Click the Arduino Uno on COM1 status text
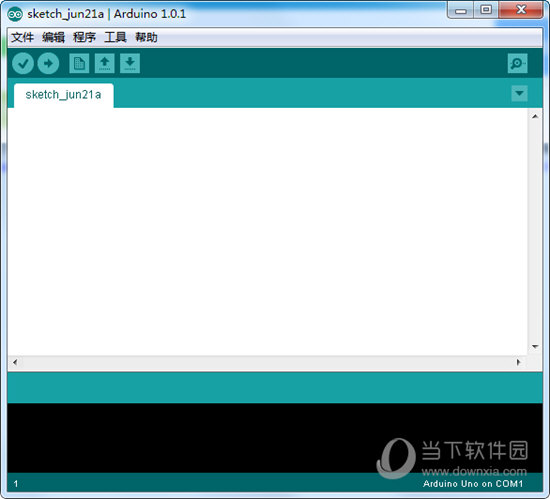550x499 pixels. (x=473, y=484)
